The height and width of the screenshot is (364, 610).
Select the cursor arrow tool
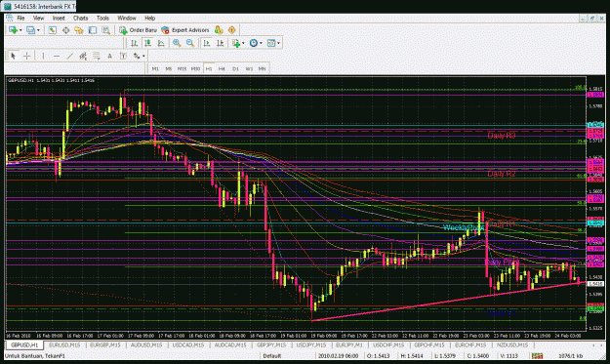[x=13, y=56]
